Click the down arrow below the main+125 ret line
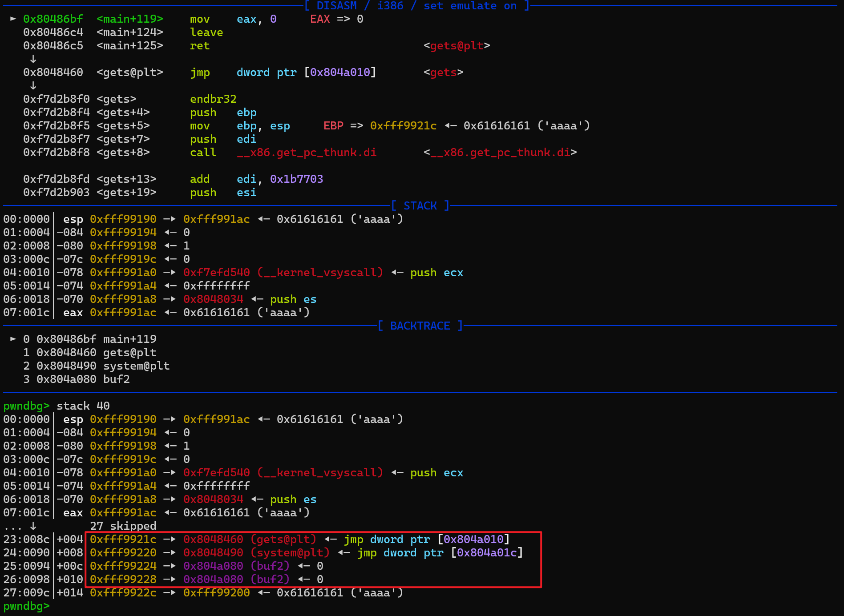Screen dimensions: 844x616 click(33, 59)
